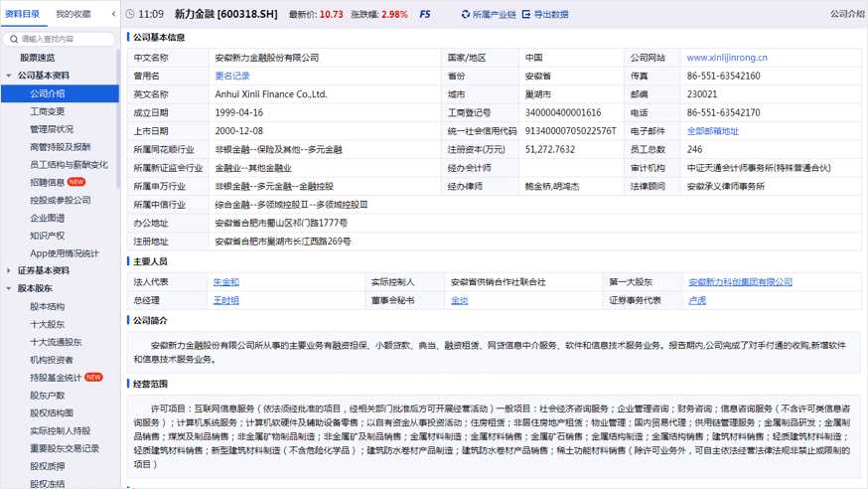Open 员工结构与薪酬变化 in the sidebar

[70, 164]
